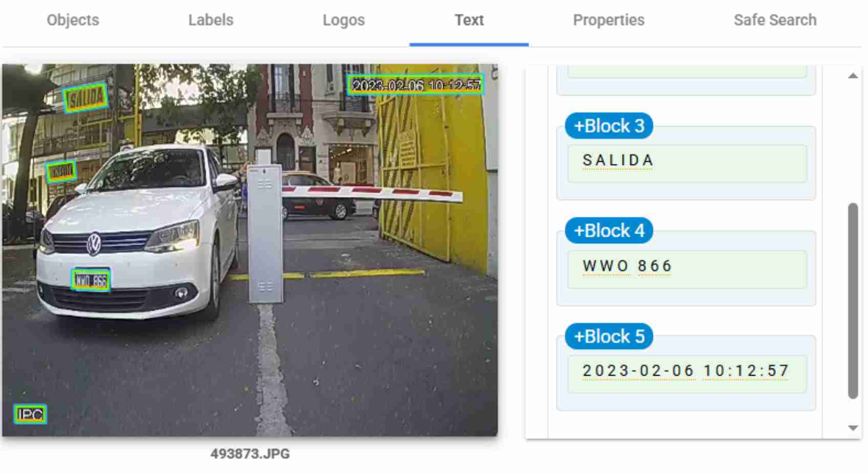Expand the +Block 5 section

tap(608, 337)
